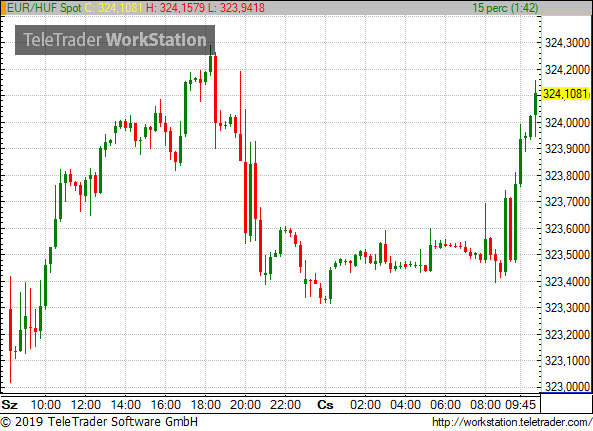The width and height of the screenshot is (593, 431).
Task: Click the TeleTrader WorkStation watermark logo
Action: (115, 40)
